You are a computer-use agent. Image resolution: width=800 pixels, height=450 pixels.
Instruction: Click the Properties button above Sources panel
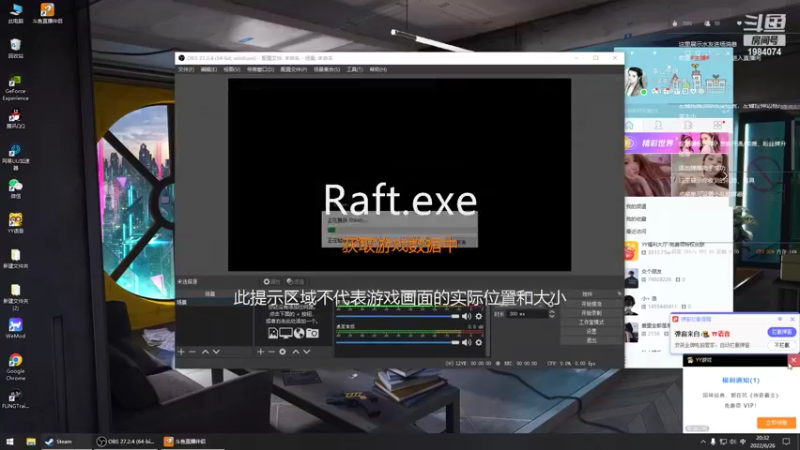click(271, 282)
